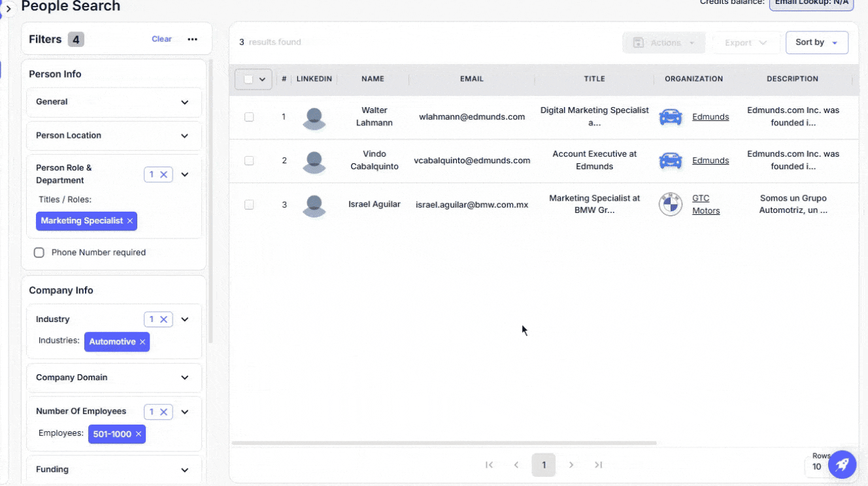Select the checkbox for Israel Aguilar's row

coord(249,204)
